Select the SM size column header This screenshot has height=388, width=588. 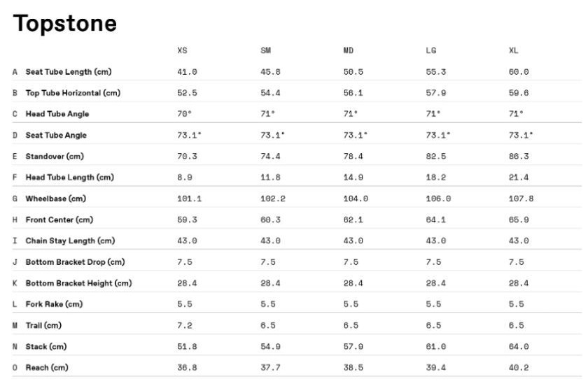pos(265,50)
